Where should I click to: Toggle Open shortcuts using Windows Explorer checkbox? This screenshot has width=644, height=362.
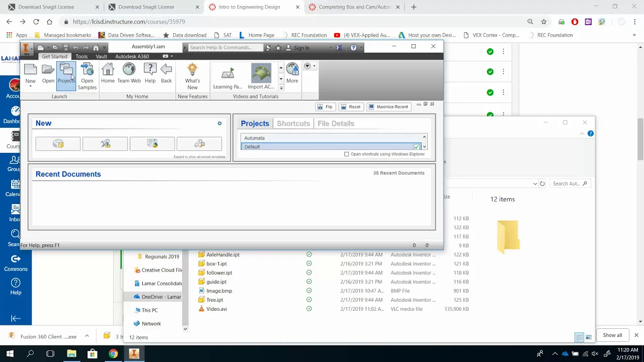click(347, 154)
